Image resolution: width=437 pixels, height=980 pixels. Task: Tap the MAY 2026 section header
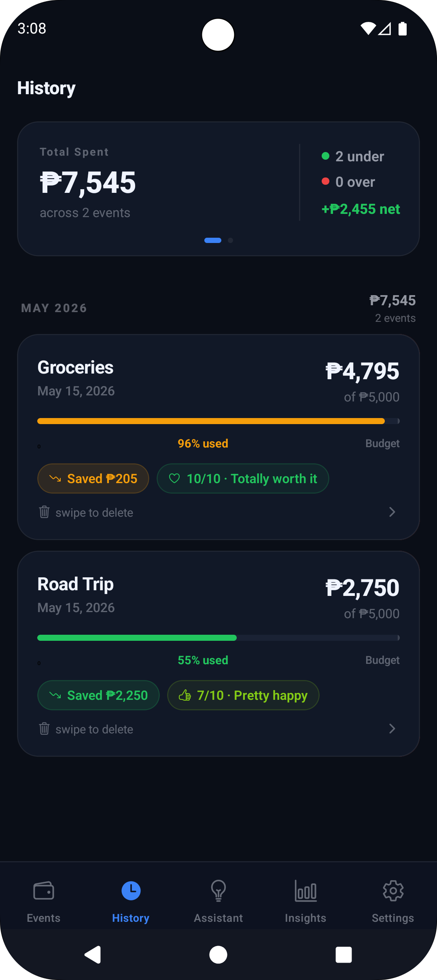click(x=54, y=308)
